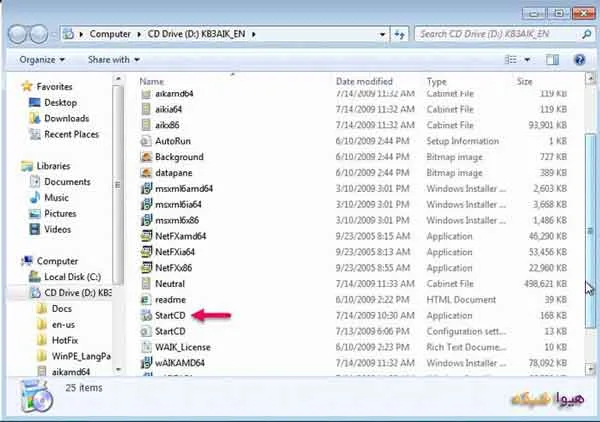Click the Forward navigation arrow button
This screenshot has height=422, width=600.
coord(38,34)
